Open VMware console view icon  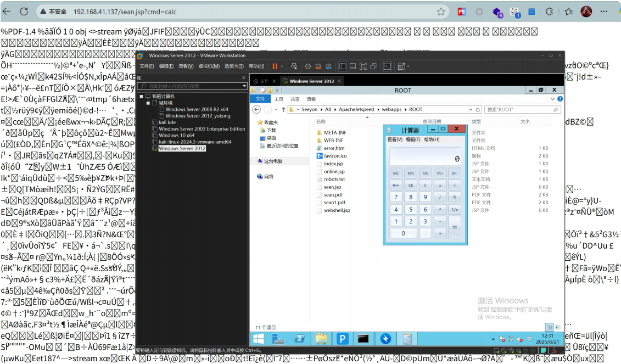[387, 66]
